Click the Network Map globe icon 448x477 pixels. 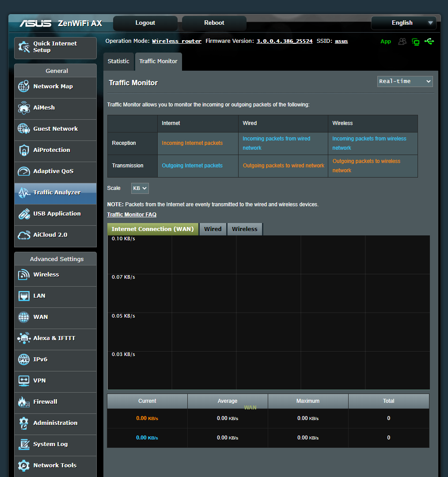point(24,87)
